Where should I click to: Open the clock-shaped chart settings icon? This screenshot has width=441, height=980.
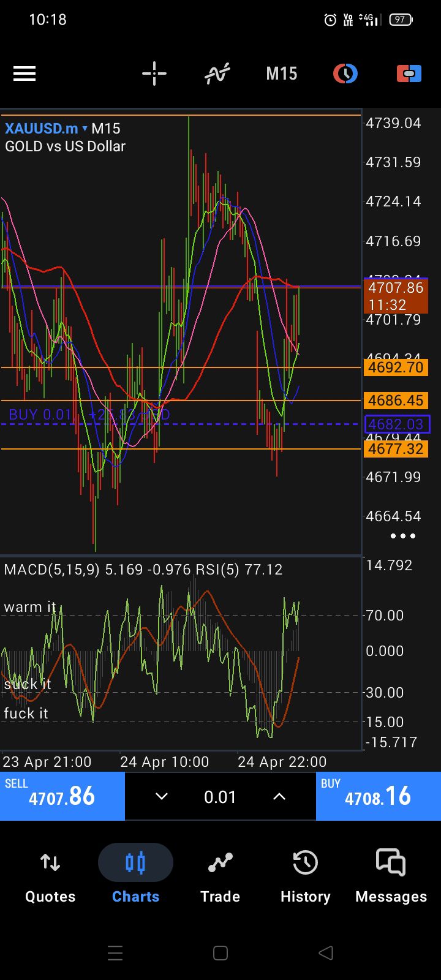[345, 74]
